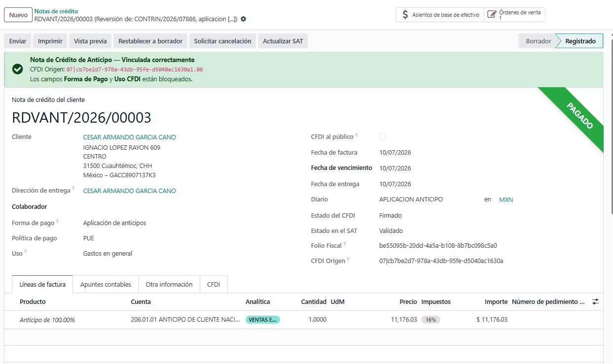Click the sales orders pencil icon
This screenshot has height=364, width=613.
pos(492,15)
